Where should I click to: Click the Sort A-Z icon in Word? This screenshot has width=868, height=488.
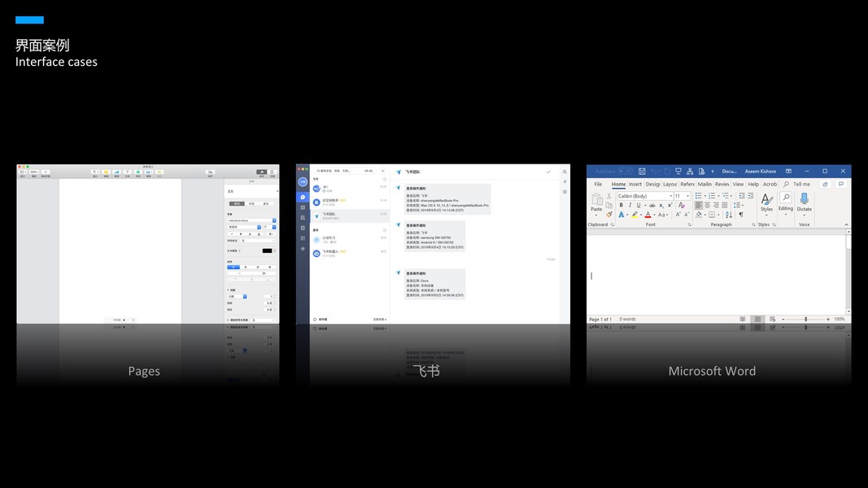coord(729,214)
